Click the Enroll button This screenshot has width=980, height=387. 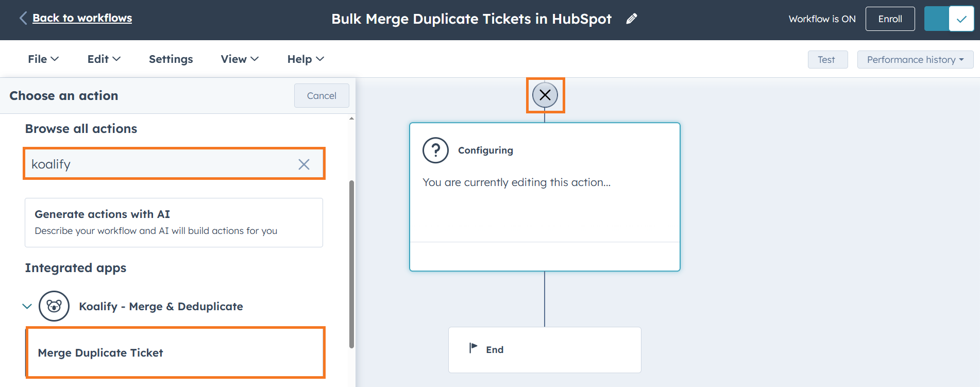(890, 19)
